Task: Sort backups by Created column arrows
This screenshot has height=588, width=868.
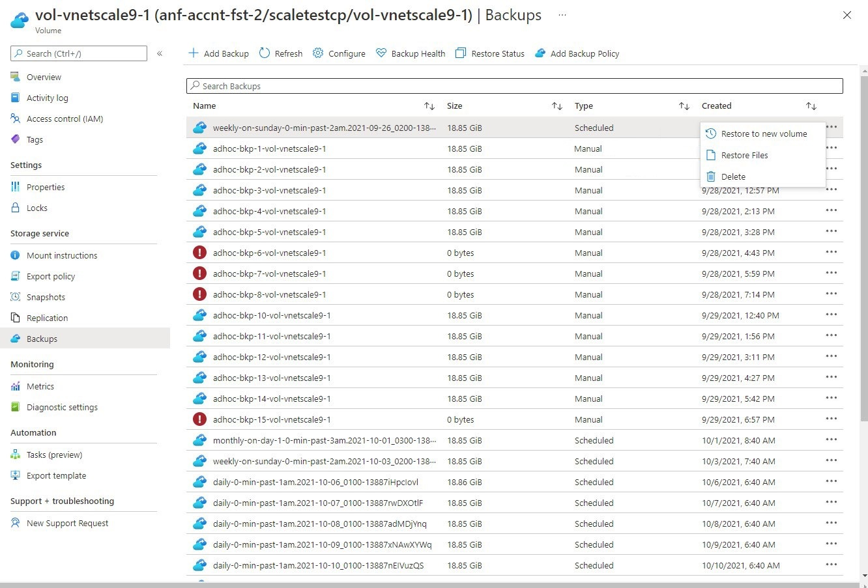Action: (x=811, y=106)
